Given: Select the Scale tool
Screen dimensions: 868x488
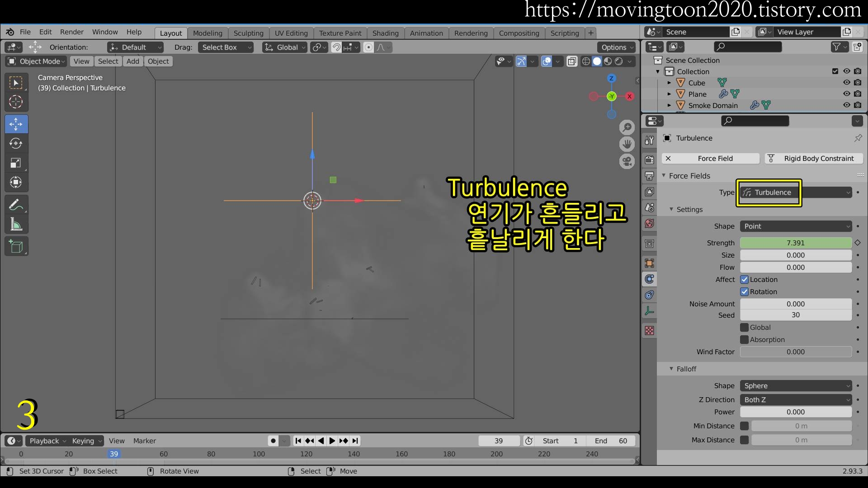Looking at the screenshot, I should point(16,163).
